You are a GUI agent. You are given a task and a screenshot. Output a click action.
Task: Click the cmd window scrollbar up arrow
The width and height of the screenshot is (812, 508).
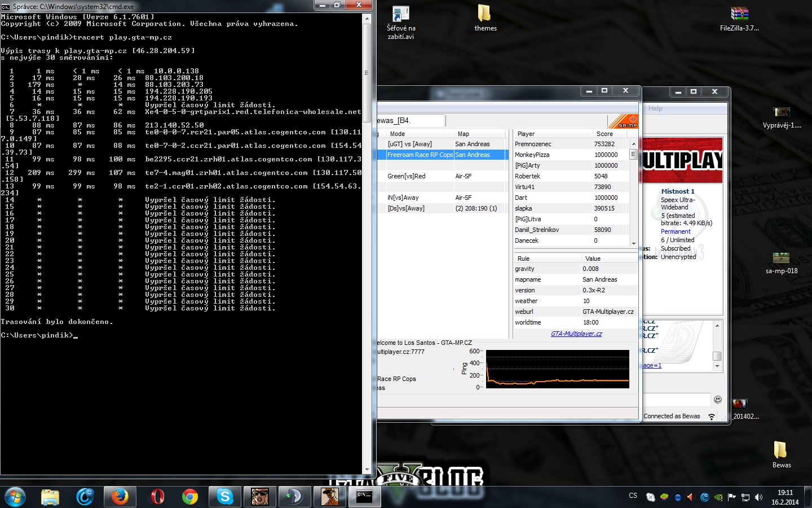coord(367,19)
